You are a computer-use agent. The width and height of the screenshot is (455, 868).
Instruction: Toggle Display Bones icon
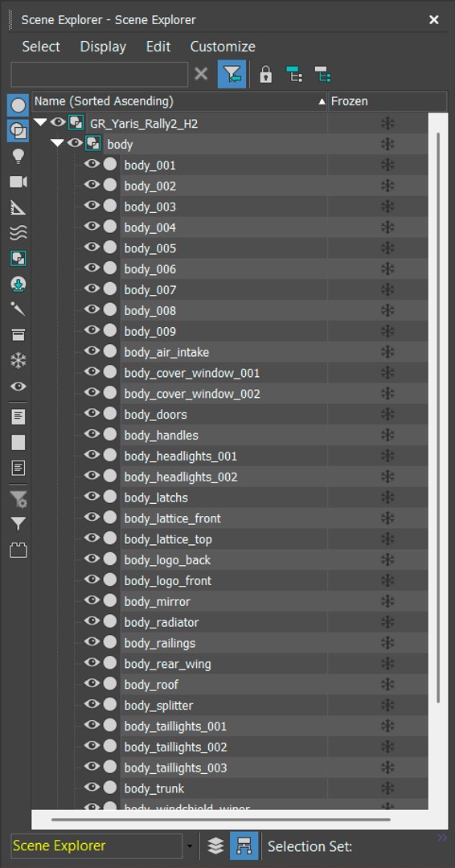[x=18, y=309]
